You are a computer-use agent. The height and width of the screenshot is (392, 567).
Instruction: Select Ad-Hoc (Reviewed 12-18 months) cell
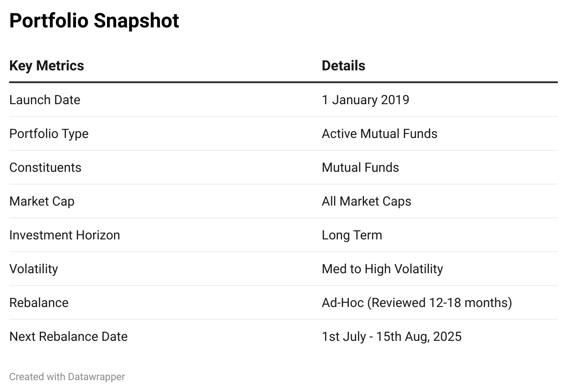[x=417, y=302]
